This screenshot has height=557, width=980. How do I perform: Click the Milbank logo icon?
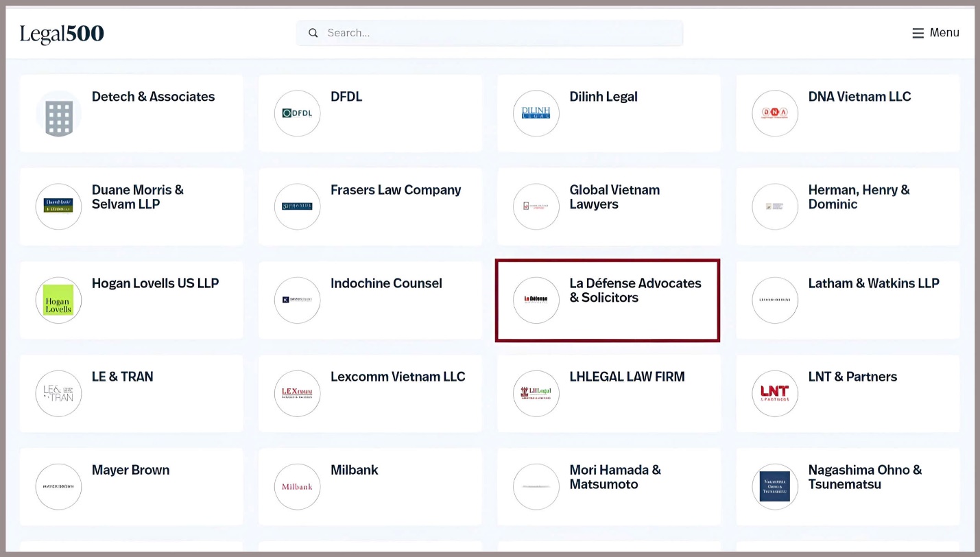tap(297, 486)
